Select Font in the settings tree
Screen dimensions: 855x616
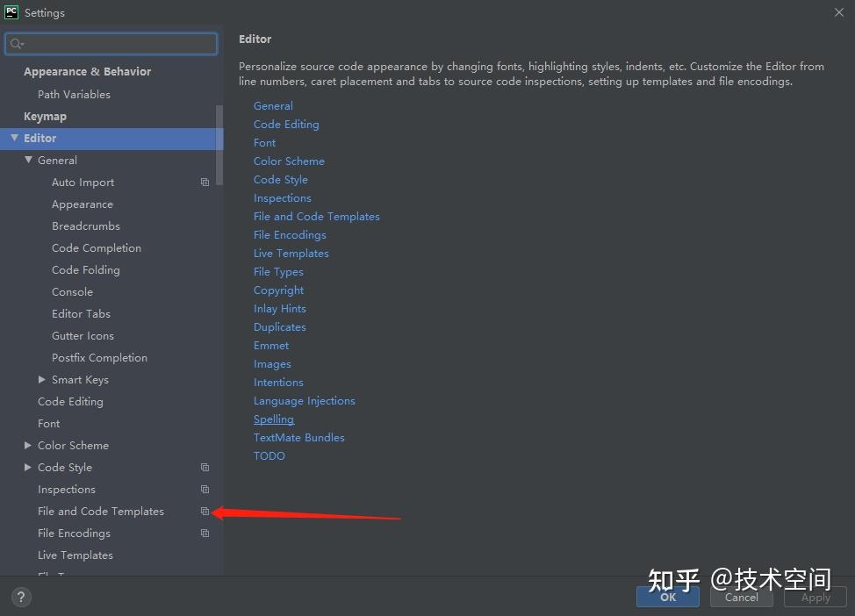pyautogui.click(x=48, y=424)
